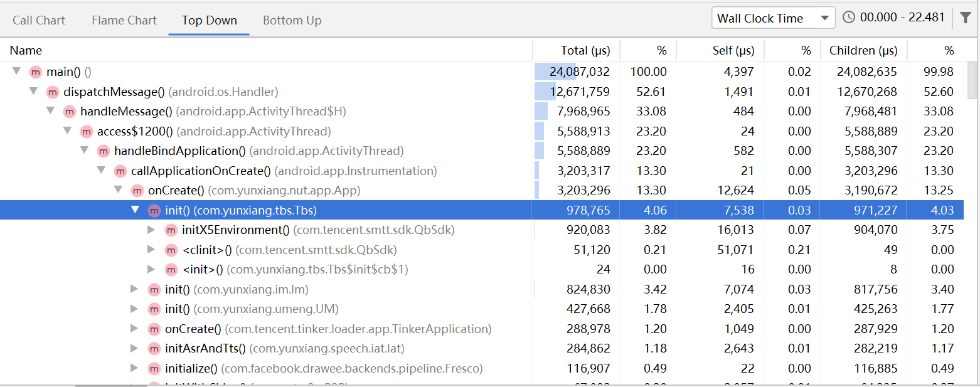
Task: Click the total value 116,907
Action: coord(588,369)
